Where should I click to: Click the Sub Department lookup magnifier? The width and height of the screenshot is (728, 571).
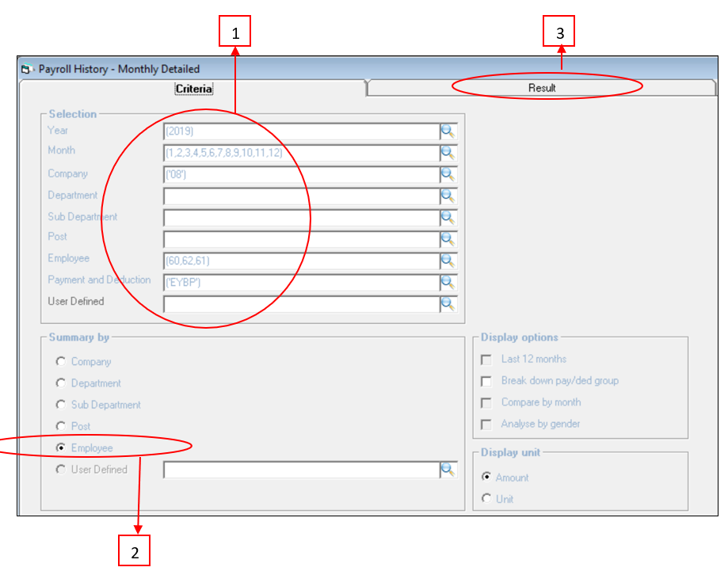[x=448, y=217]
